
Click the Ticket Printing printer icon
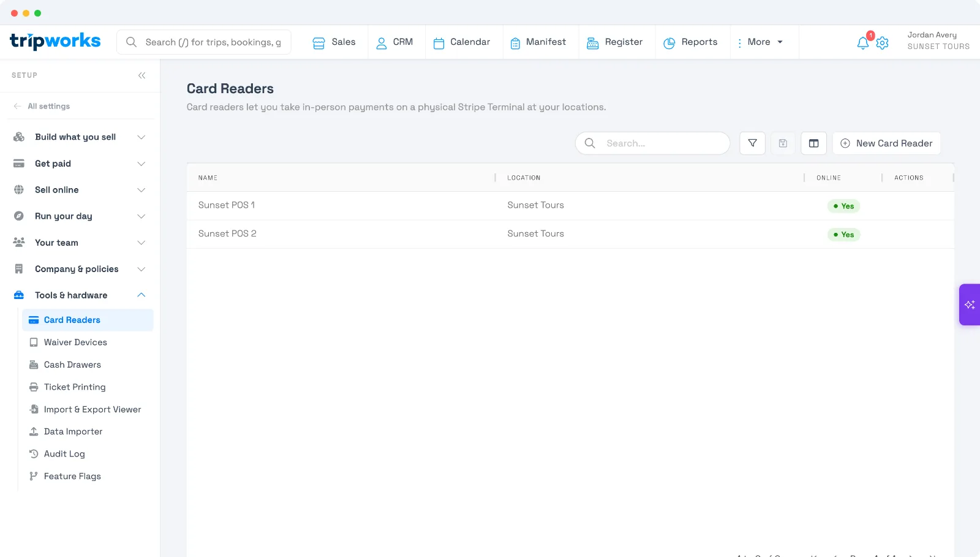coord(34,387)
